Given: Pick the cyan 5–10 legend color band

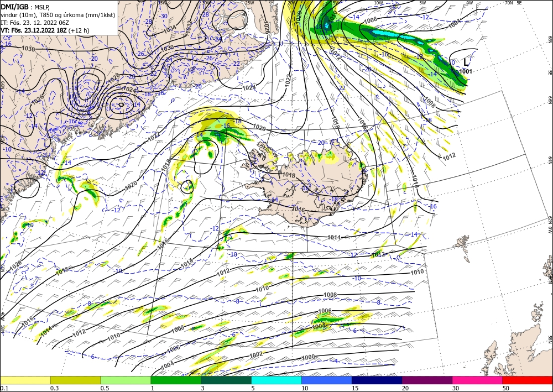Looking at the screenshot, I should (x=276, y=380).
